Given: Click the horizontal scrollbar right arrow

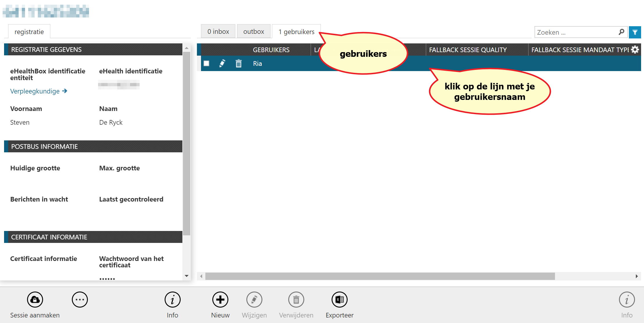Looking at the screenshot, I should [x=636, y=276].
